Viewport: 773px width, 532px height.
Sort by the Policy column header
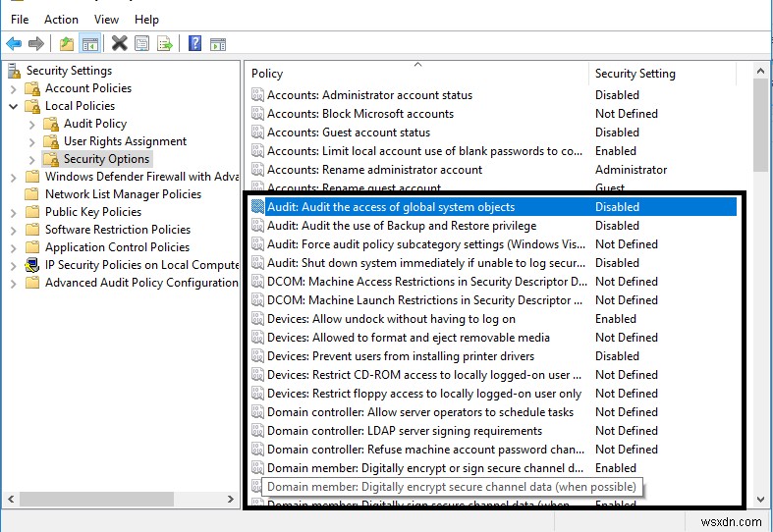417,74
